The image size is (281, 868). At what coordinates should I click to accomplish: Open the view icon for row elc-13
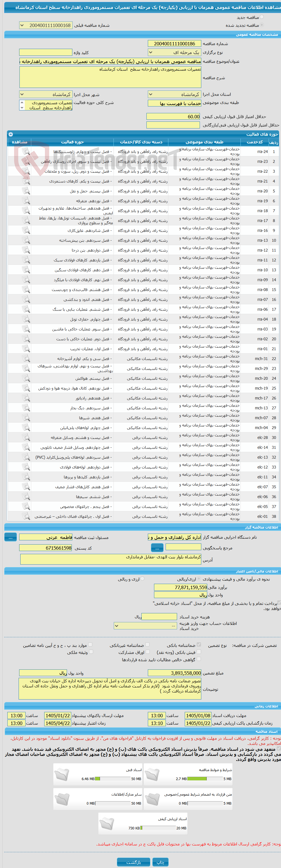[26, 457]
